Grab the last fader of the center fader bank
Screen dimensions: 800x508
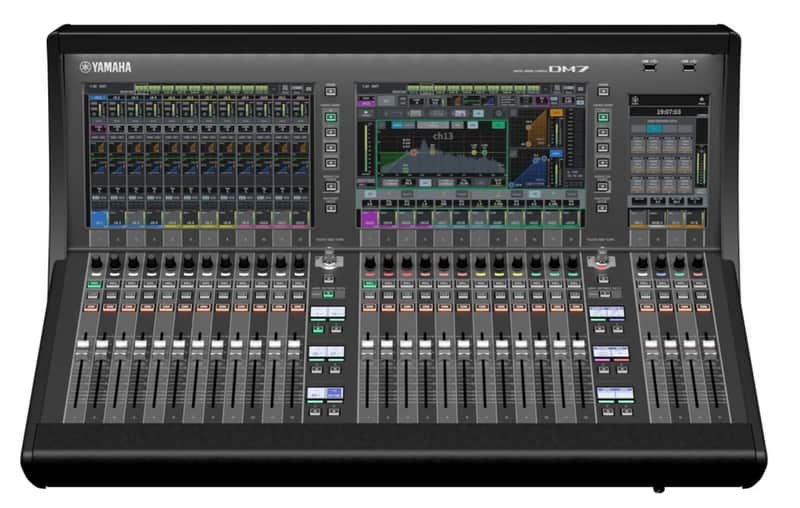coord(579,344)
